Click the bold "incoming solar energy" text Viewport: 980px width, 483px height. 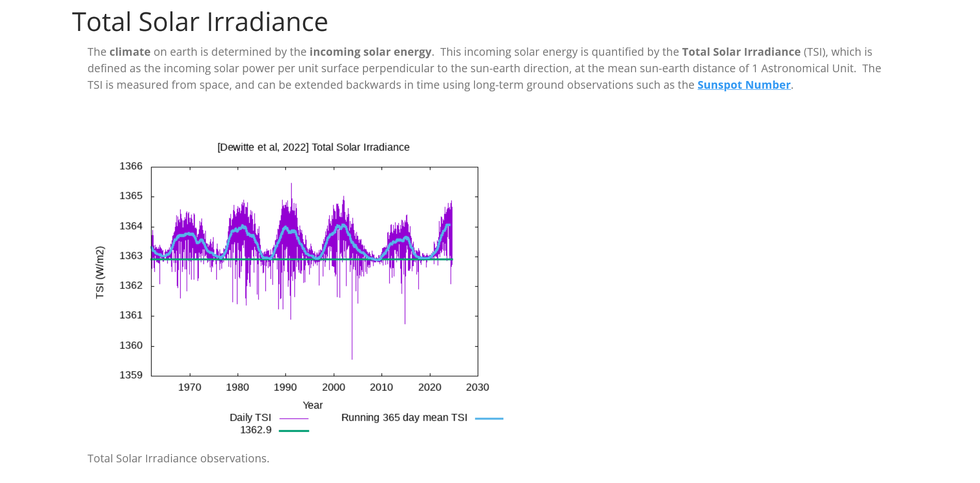pos(370,52)
